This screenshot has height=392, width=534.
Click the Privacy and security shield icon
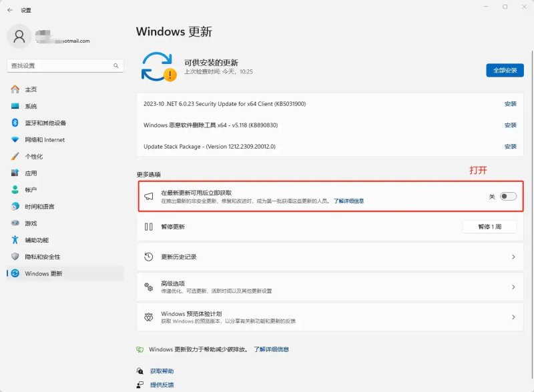tap(15, 256)
